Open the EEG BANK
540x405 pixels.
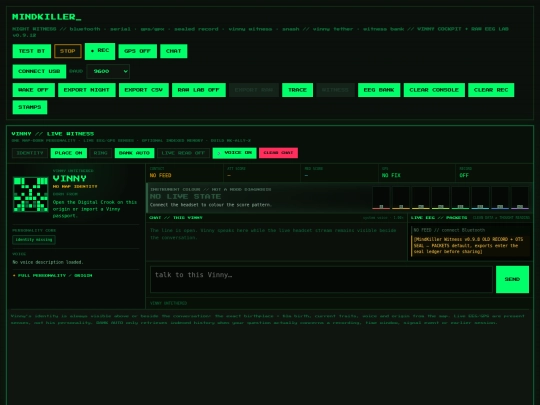(x=379, y=90)
